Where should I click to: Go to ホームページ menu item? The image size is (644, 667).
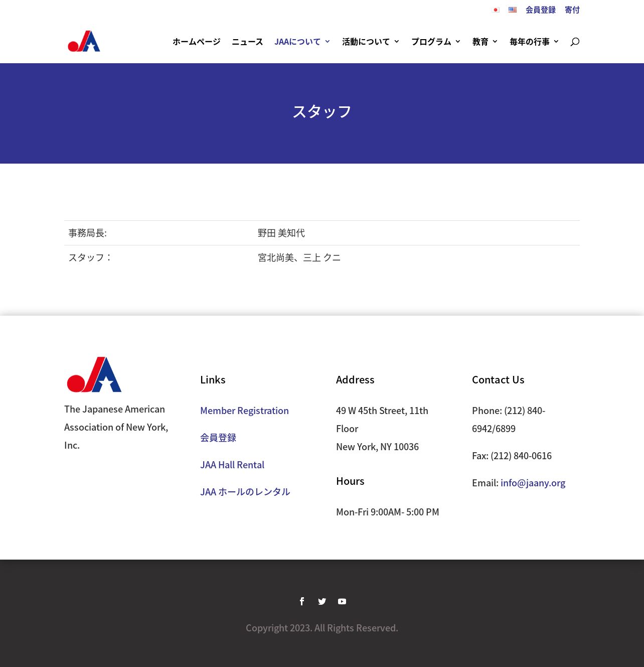pos(197,42)
